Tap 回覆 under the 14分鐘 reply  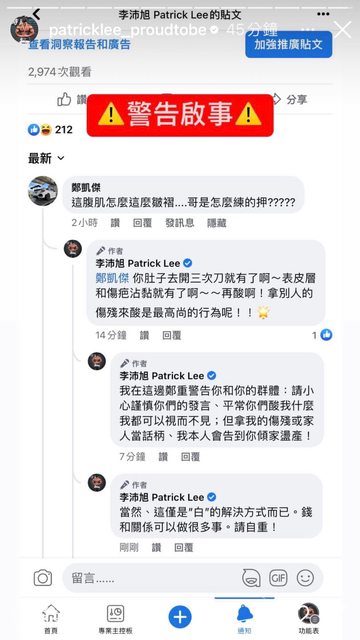tap(171, 336)
